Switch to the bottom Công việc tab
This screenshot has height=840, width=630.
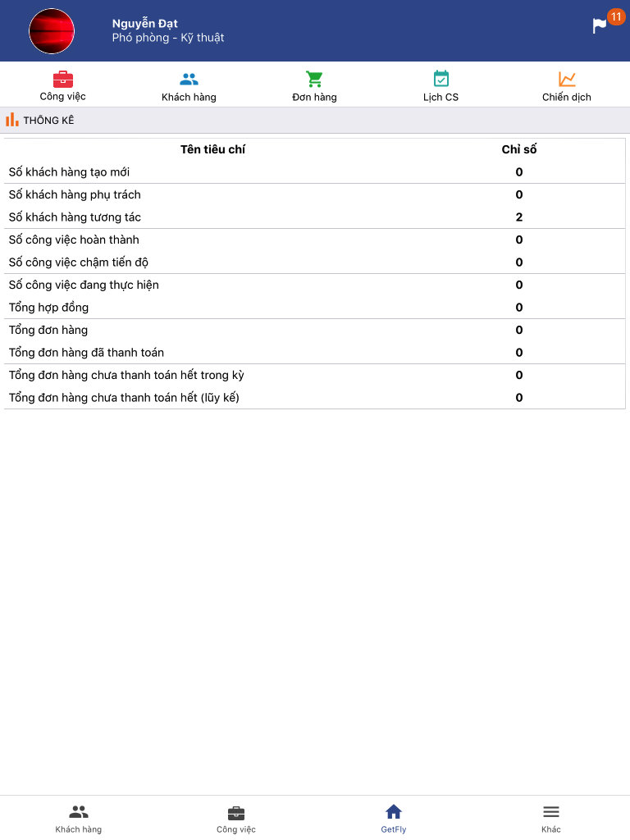coord(235,818)
